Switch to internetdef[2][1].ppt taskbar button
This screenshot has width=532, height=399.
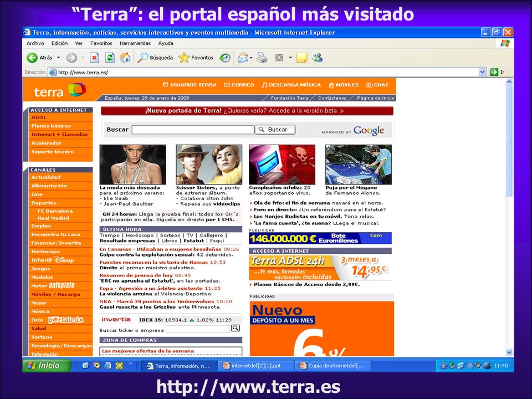(257, 366)
